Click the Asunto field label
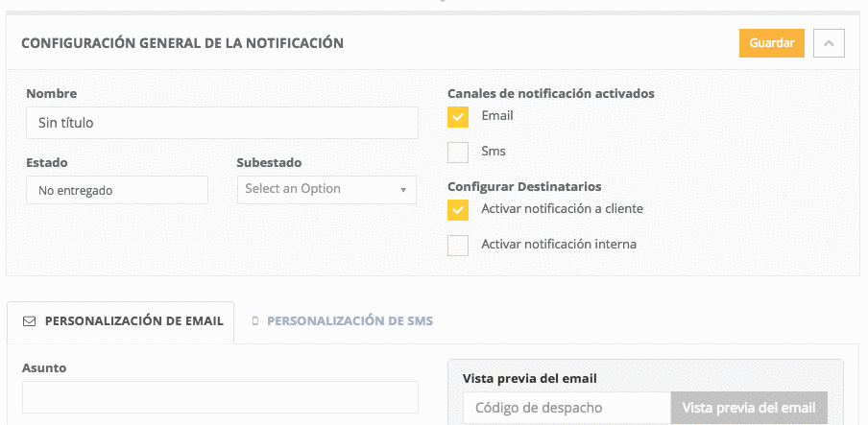Viewport: 868px width, 425px height. [x=44, y=368]
